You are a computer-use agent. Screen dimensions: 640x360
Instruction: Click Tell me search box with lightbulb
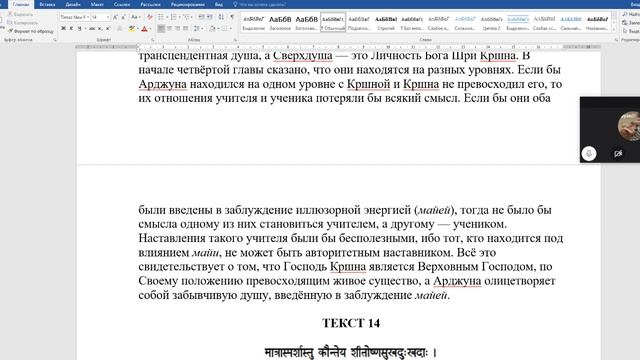tap(261, 4)
